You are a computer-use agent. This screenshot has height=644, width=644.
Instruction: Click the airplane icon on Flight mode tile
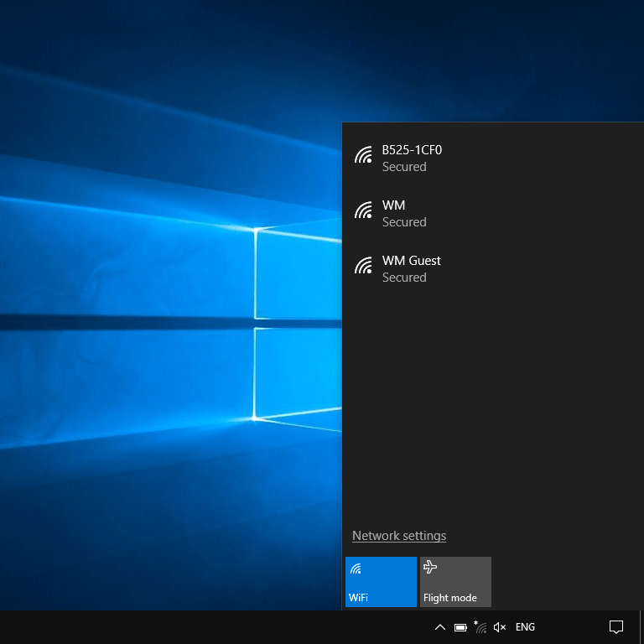431,569
